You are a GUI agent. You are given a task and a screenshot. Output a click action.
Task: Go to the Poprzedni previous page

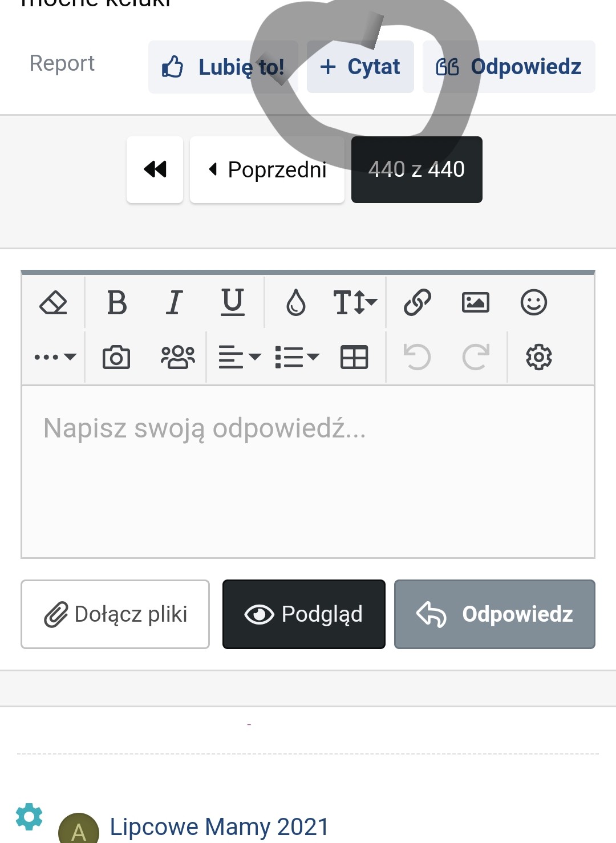[x=267, y=170]
